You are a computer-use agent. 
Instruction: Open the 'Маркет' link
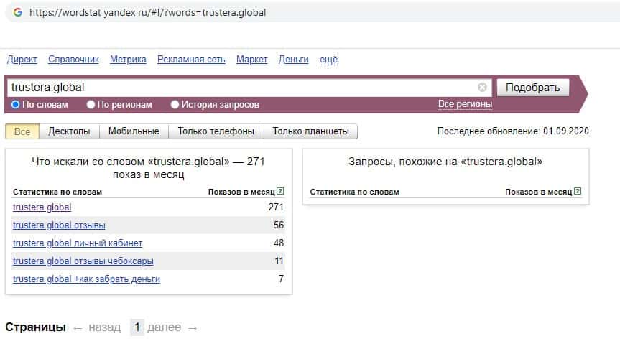pos(252,60)
